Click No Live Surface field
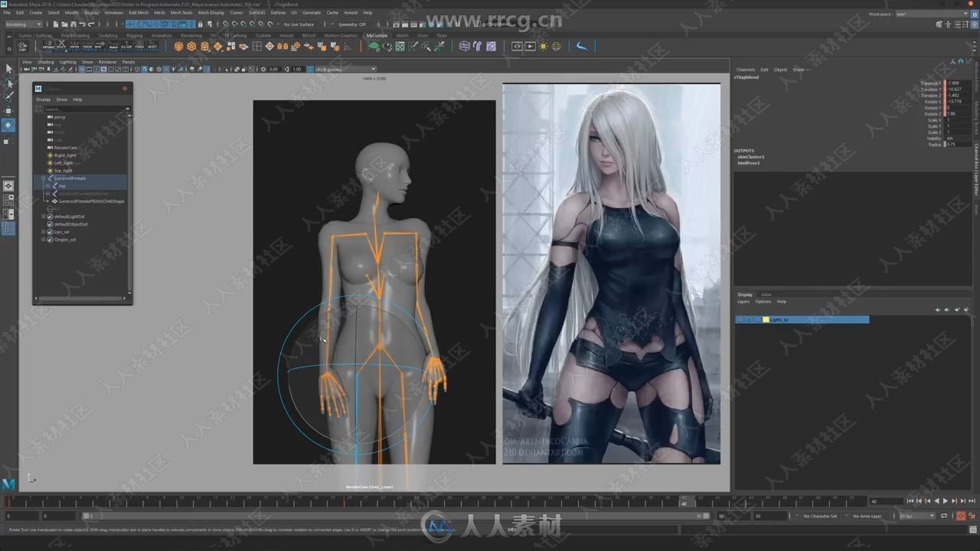980x551 pixels. click(x=299, y=24)
